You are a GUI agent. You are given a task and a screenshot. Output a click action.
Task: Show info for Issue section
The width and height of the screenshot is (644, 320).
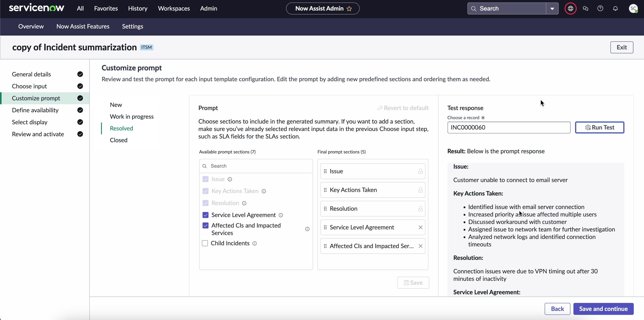(x=230, y=179)
